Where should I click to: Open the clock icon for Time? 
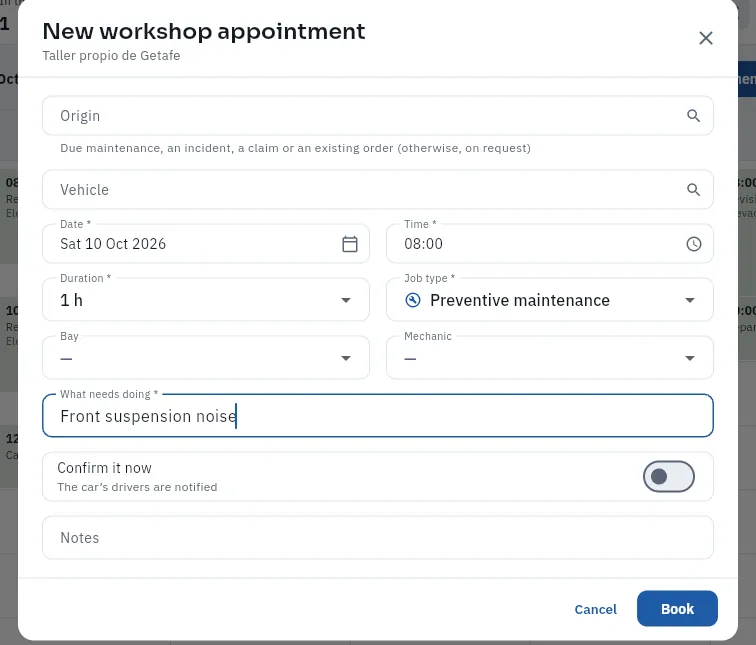click(693, 244)
